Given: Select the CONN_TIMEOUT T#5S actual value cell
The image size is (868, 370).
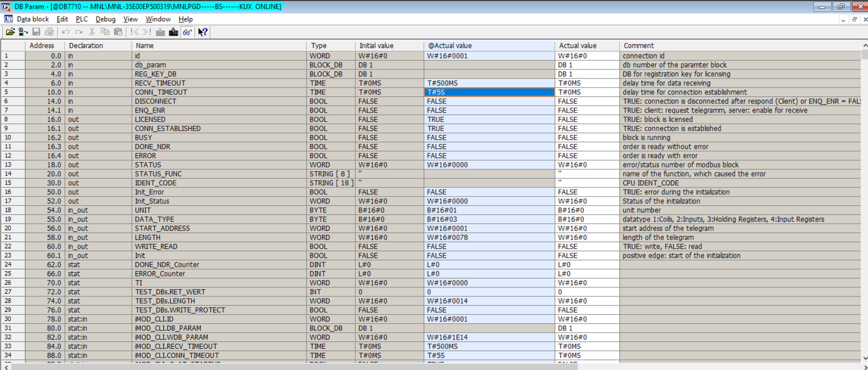Looking at the screenshot, I should point(488,92).
